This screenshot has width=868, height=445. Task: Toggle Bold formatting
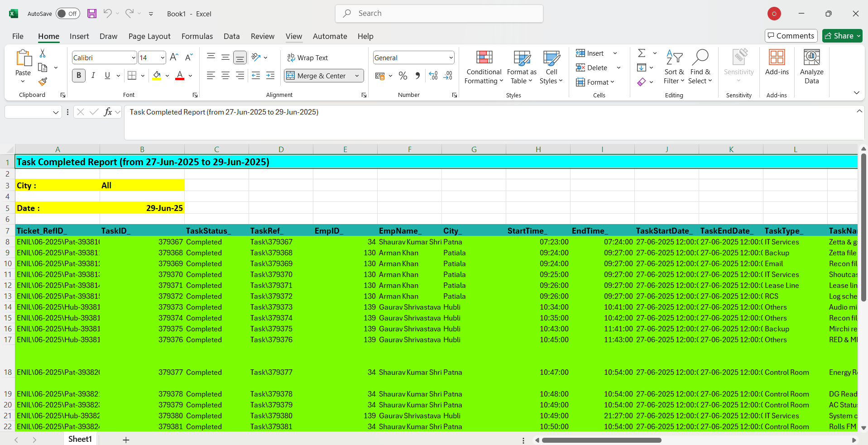coord(79,76)
